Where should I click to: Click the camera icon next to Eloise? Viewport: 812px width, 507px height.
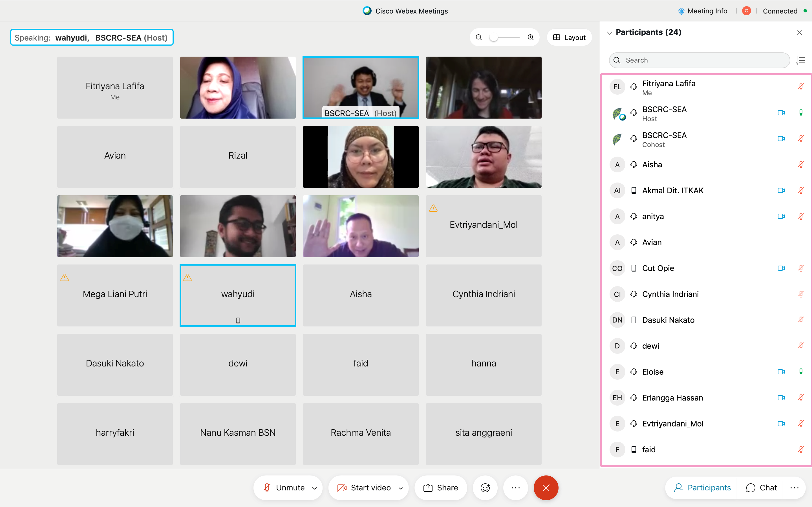[x=781, y=372]
